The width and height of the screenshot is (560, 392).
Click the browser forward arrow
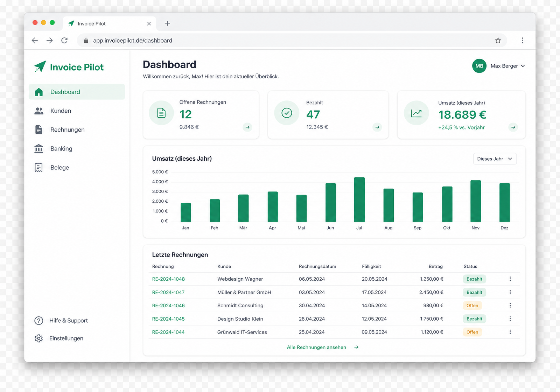point(50,40)
